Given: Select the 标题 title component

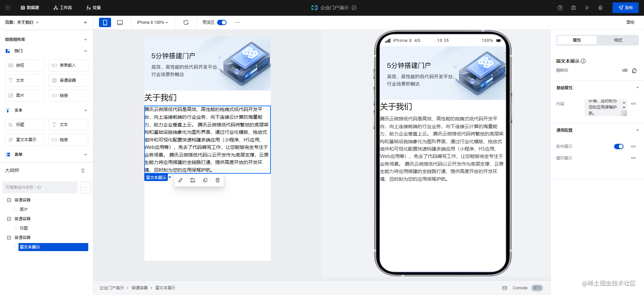Looking at the screenshot, I should (x=25, y=125).
